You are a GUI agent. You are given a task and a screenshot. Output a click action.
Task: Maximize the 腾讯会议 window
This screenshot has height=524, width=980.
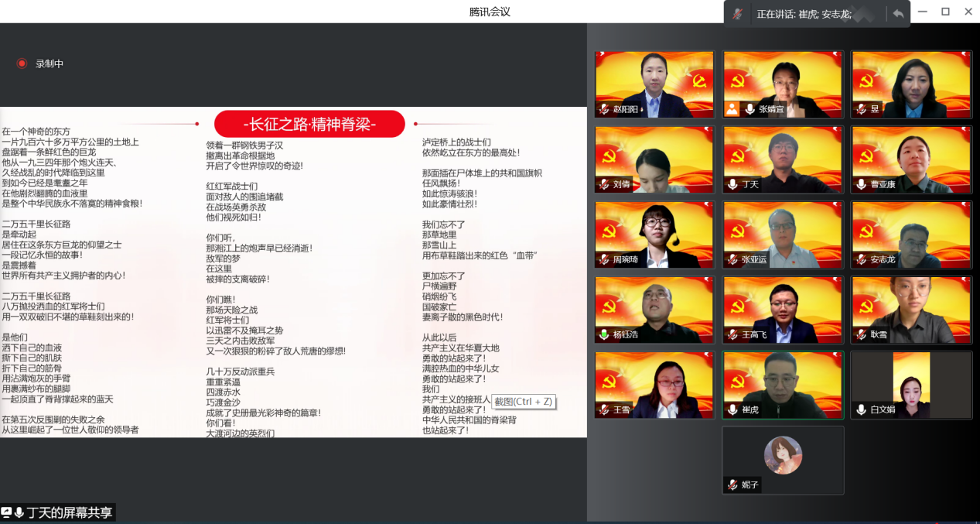point(945,12)
